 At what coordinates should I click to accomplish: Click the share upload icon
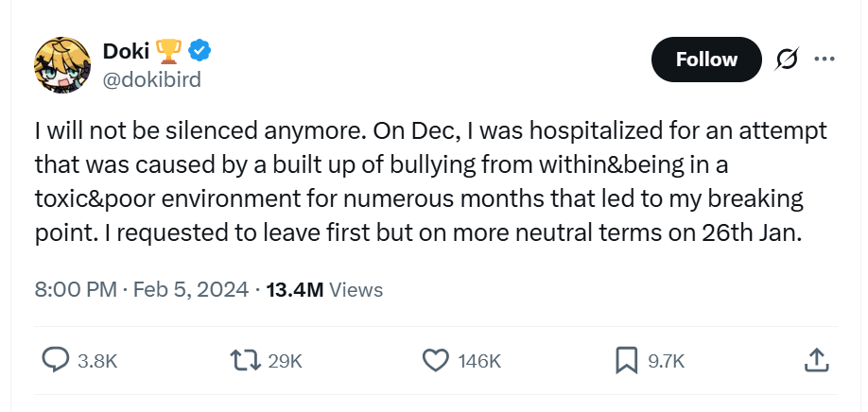(817, 360)
